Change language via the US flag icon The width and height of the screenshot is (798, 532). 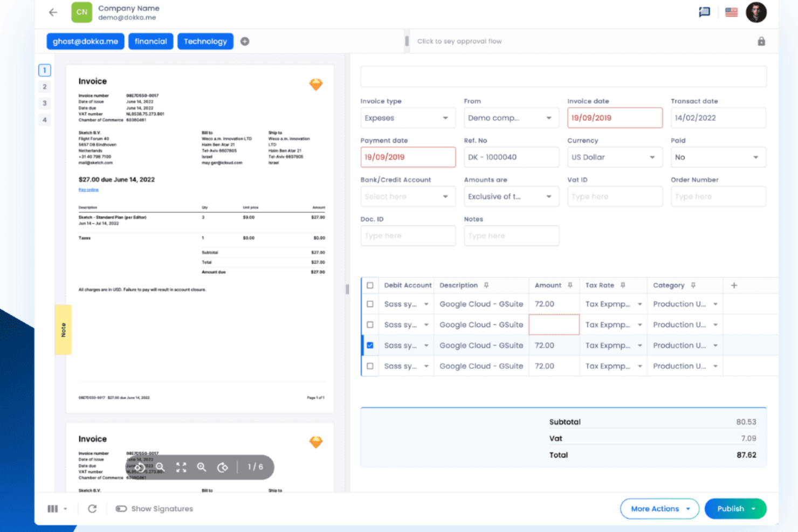[731, 12]
